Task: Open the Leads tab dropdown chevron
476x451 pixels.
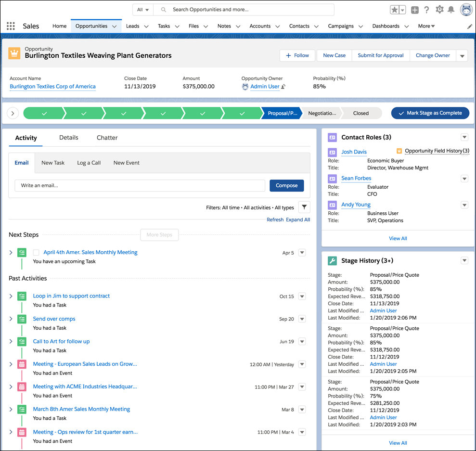Action: pos(146,26)
